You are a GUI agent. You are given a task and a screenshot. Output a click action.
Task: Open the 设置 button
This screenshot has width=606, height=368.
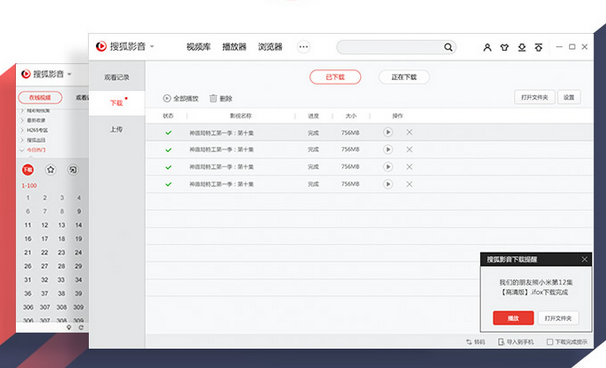(569, 97)
